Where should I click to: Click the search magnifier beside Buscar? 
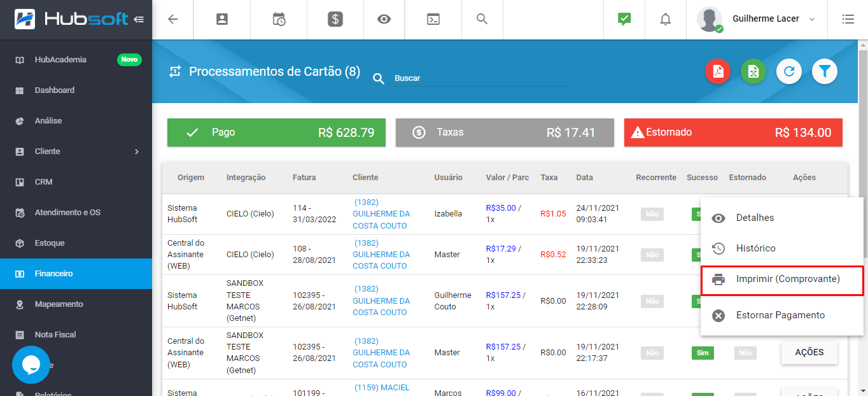coord(379,78)
